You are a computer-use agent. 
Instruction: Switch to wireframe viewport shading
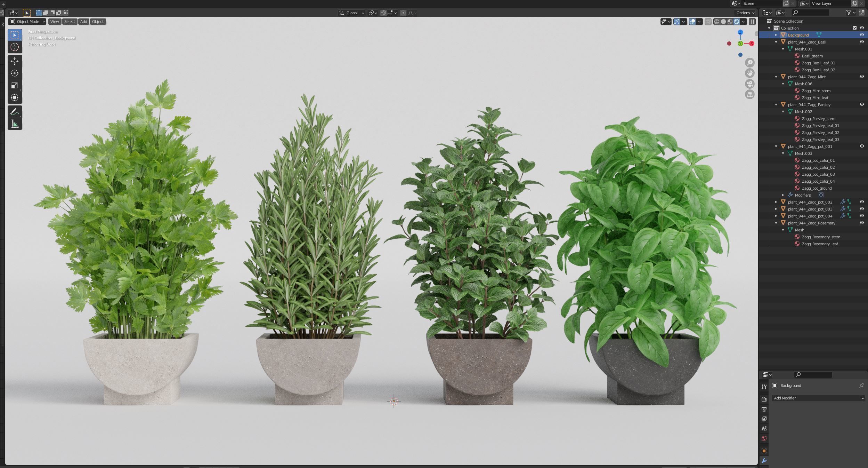pyautogui.click(x=717, y=22)
